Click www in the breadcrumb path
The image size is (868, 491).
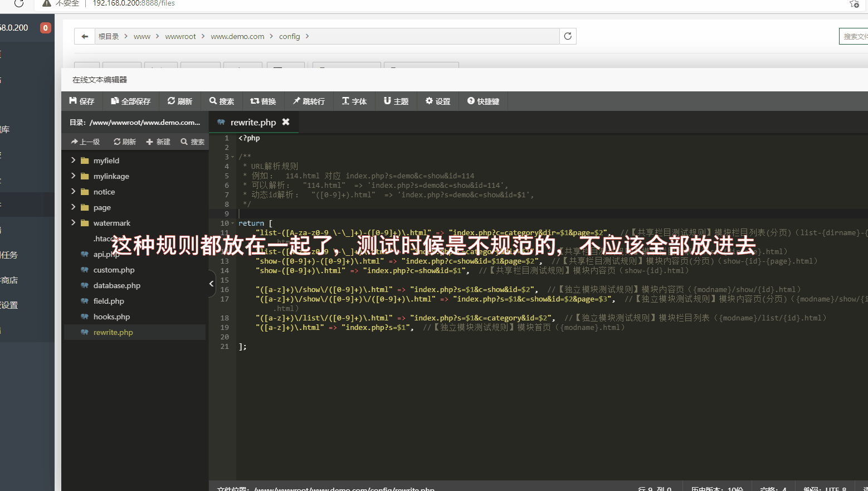(x=142, y=36)
